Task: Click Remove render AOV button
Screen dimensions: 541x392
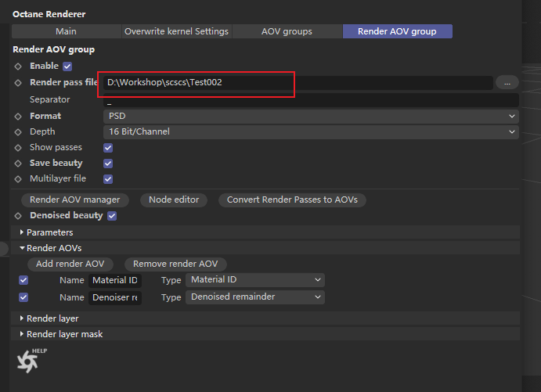Action: click(x=175, y=264)
